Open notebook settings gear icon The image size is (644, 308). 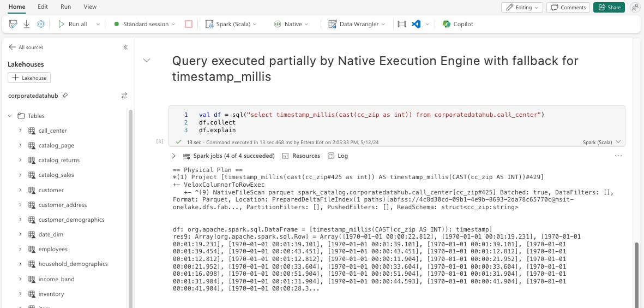[41, 24]
